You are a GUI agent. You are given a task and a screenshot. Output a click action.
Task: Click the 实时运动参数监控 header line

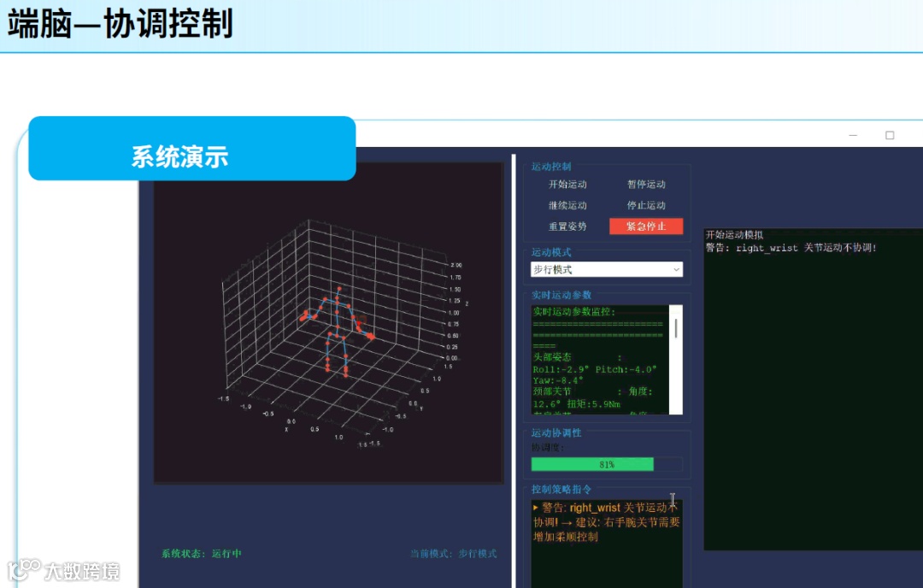[x=574, y=311]
